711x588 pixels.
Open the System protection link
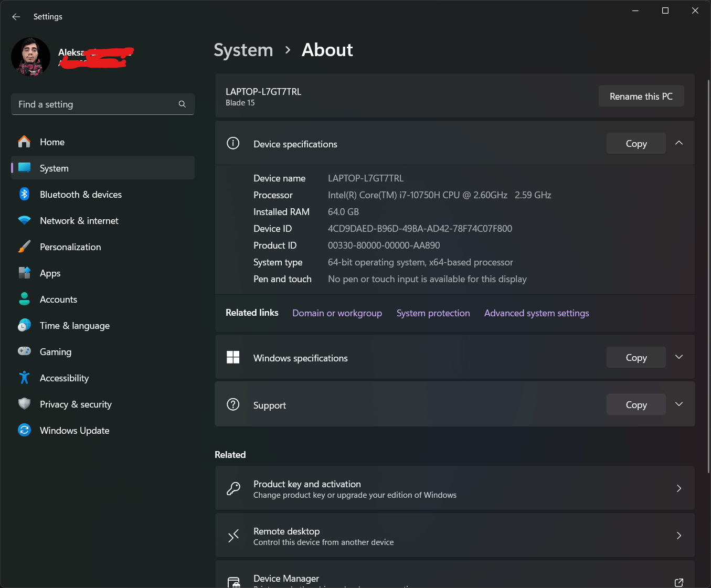tap(433, 313)
